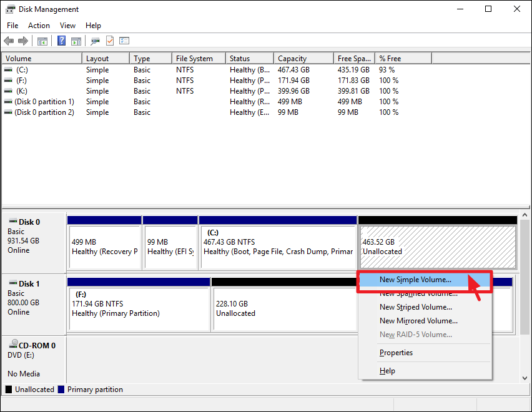Select the (F:) 171.94 GB NTFS partition block

[x=139, y=305]
